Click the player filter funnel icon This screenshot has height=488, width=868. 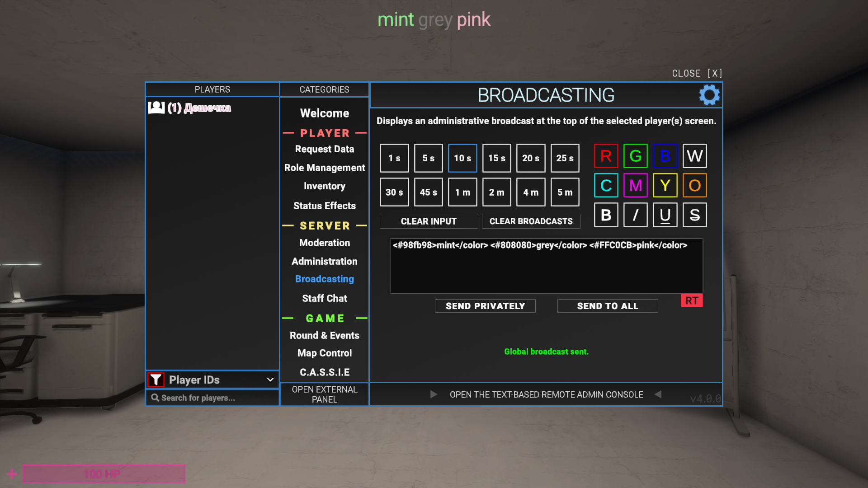(156, 380)
